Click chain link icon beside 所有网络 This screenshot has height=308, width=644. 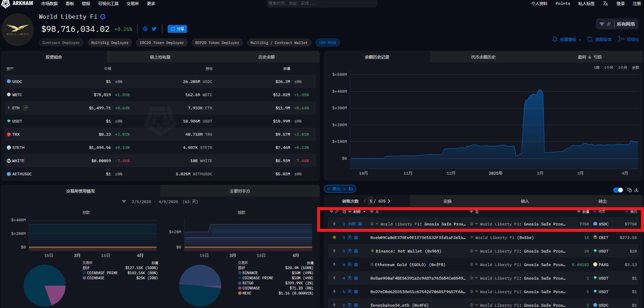[609, 24]
